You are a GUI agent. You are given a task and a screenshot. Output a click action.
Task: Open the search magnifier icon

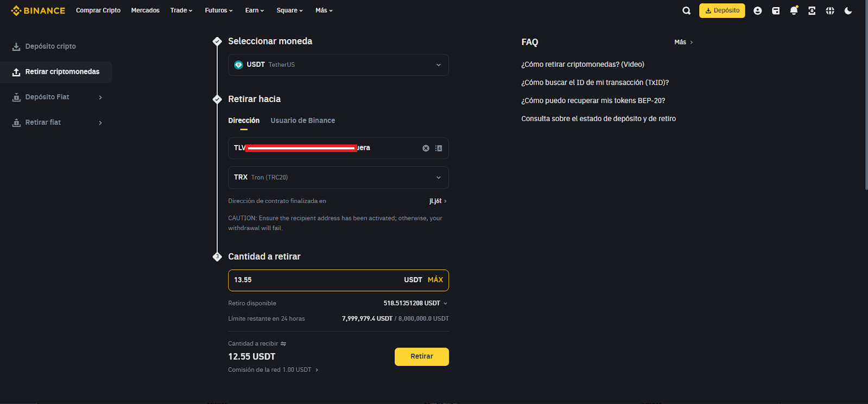pos(686,10)
